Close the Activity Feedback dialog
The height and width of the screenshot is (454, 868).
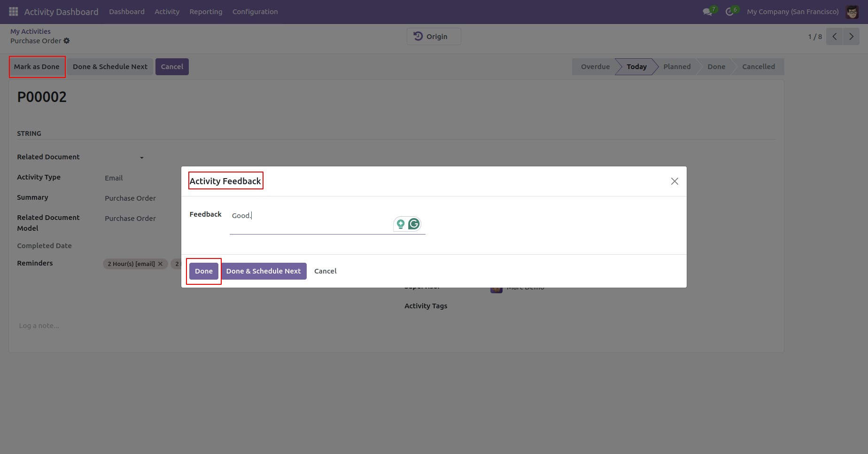(674, 181)
